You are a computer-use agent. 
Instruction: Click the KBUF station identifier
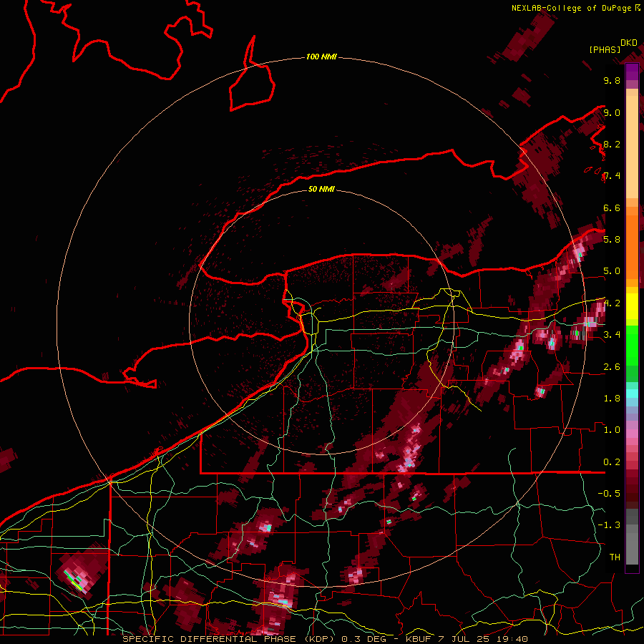click(419, 639)
